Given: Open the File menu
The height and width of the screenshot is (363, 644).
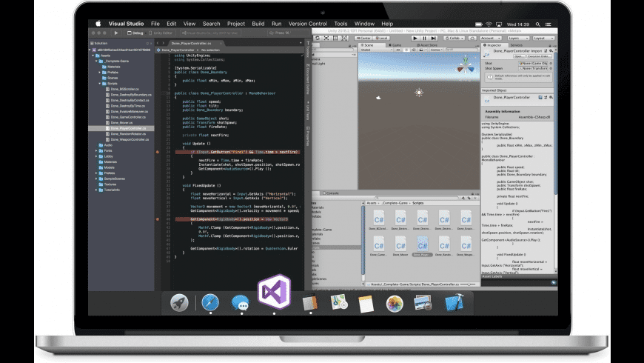Looking at the screenshot, I should point(155,24).
